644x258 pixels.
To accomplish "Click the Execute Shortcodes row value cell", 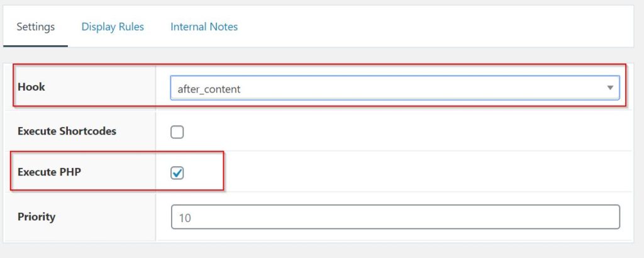I will [395, 132].
